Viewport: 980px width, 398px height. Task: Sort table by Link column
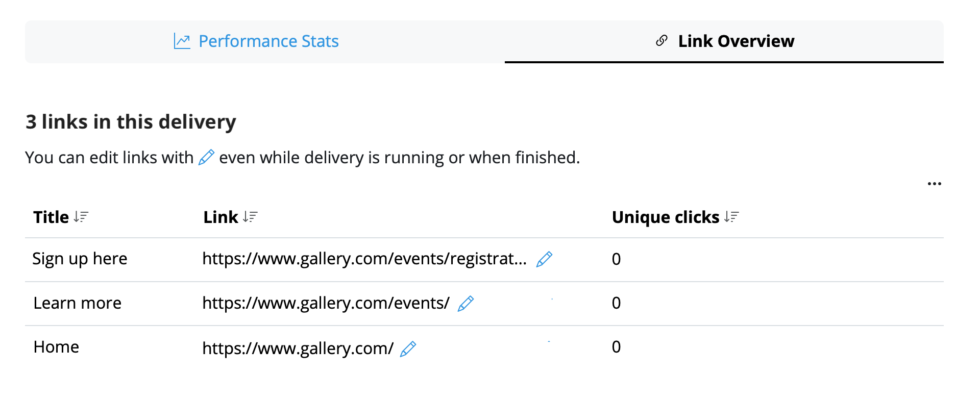coord(250,217)
